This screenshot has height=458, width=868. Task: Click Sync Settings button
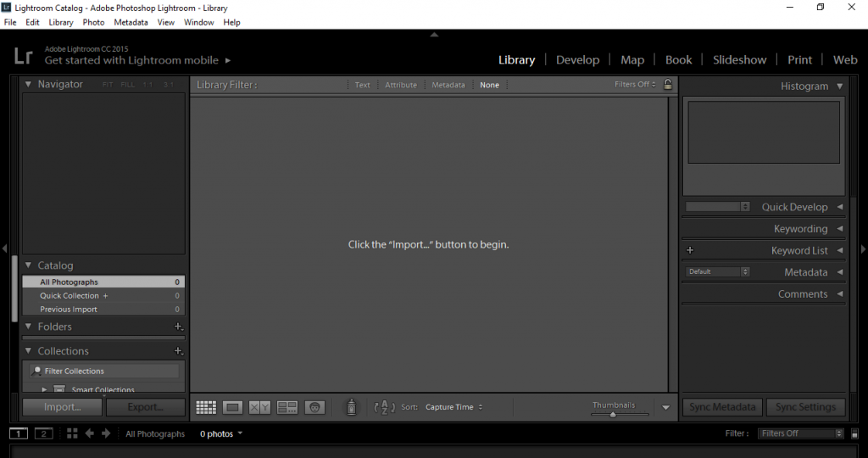(805, 407)
